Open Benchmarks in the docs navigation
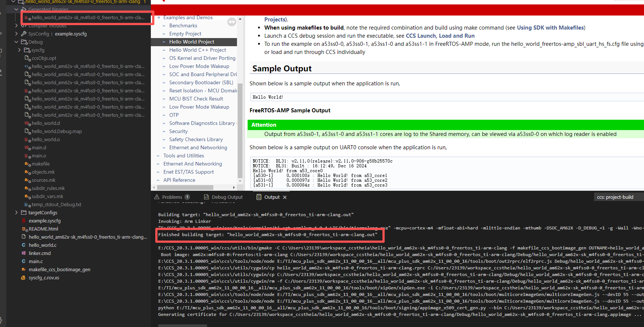644x327 pixels. [x=183, y=25]
